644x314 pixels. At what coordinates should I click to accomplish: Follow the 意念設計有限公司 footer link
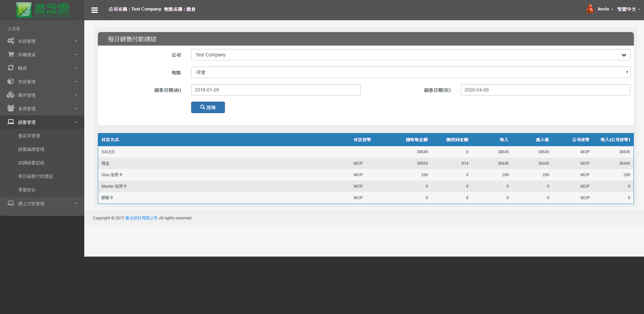click(141, 218)
